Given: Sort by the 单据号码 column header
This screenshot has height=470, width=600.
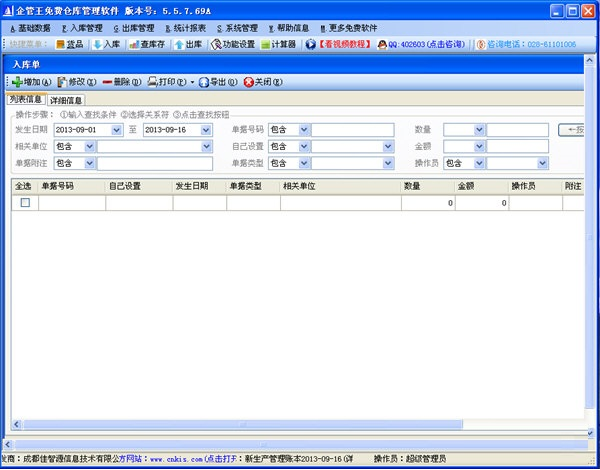Looking at the screenshot, I should point(72,186).
